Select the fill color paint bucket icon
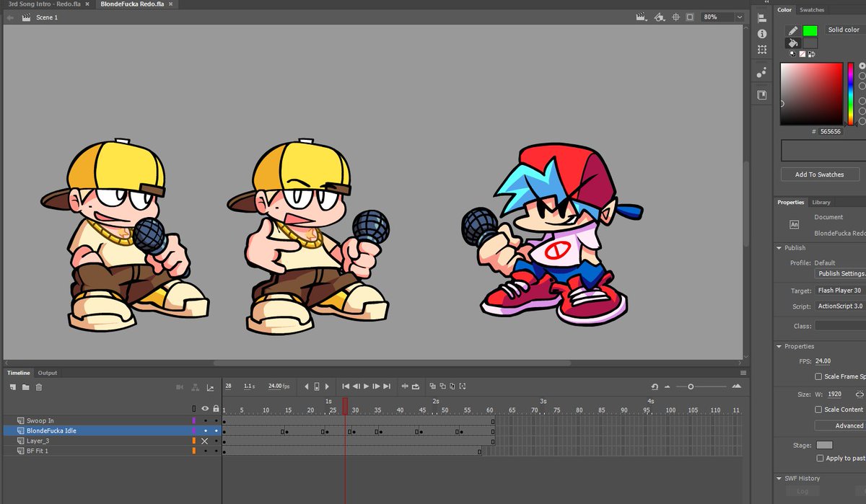Image resolution: width=866 pixels, height=504 pixels. (x=792, y=43)
